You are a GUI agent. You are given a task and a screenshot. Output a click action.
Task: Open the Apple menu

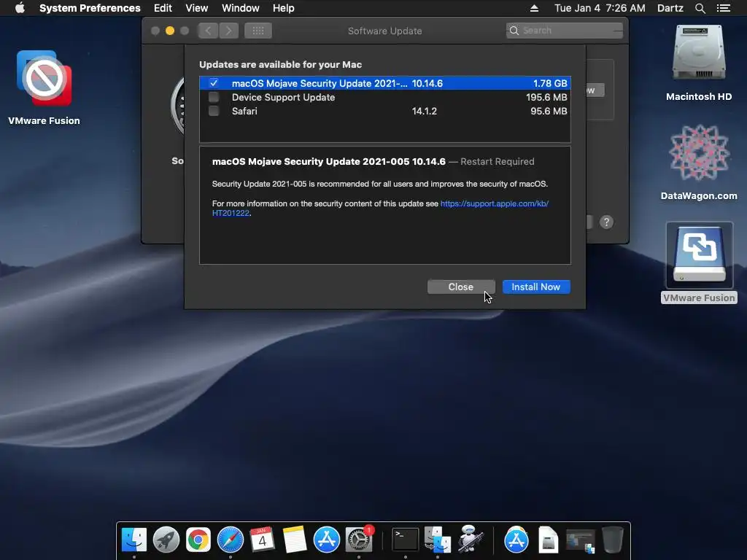coord(20,8)
